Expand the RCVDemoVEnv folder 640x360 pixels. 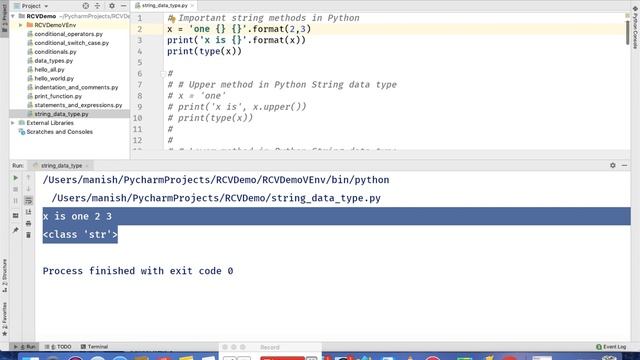[x=21, y=25]
